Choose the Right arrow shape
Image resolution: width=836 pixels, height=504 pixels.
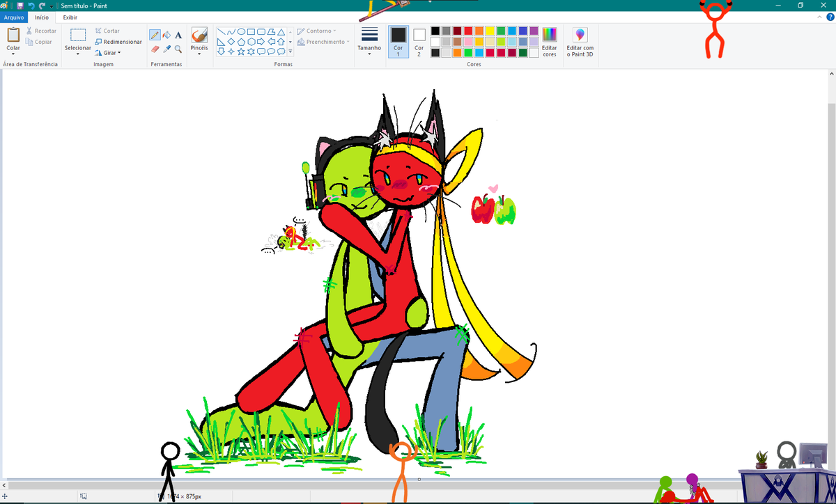[x=261, y=42]
